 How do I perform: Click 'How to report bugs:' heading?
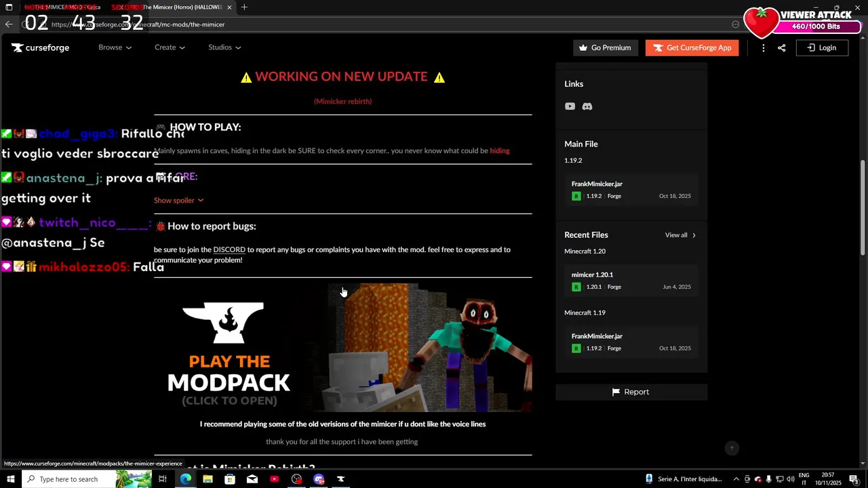pyautogui.click(x=212, y=226)
